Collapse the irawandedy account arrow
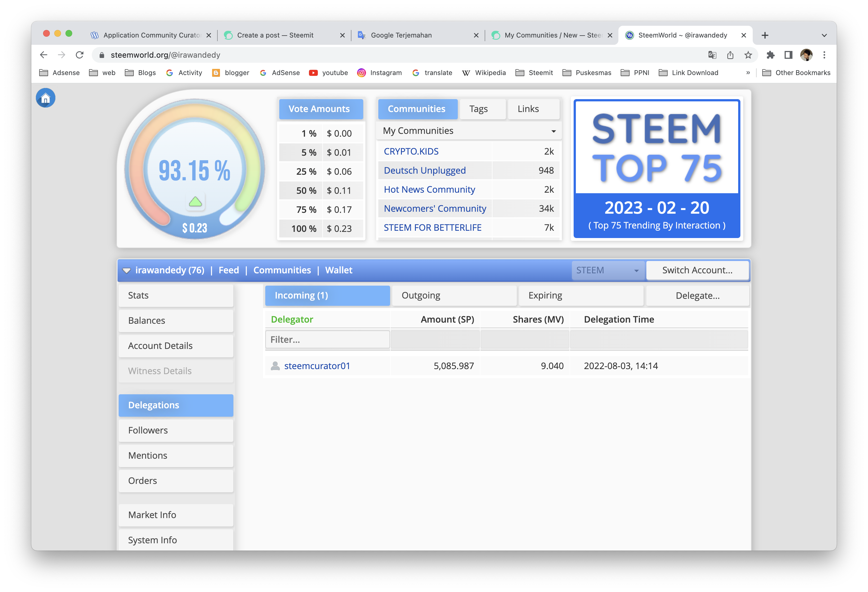Screen dimensions: 868x592 point(126,271)
